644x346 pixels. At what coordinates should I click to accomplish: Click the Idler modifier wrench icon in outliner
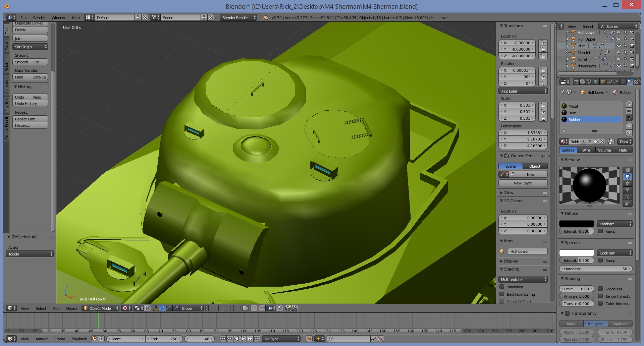click(x=602, y=46)
